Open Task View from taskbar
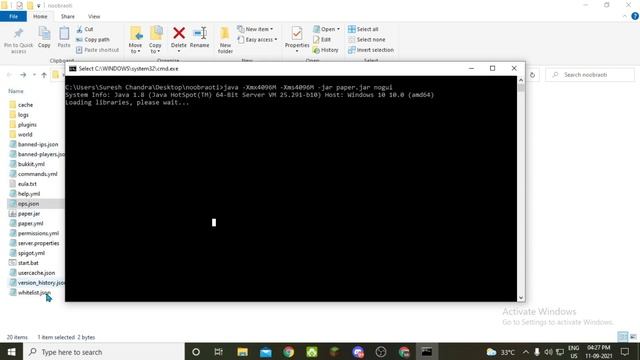Viewport: 640px width, 360px height. click(x=218, y=351)
